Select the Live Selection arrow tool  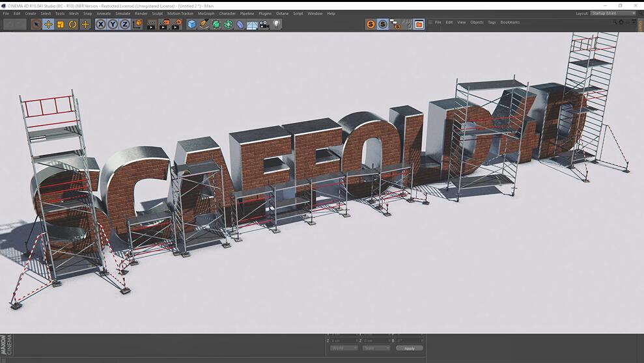(36, 25)
